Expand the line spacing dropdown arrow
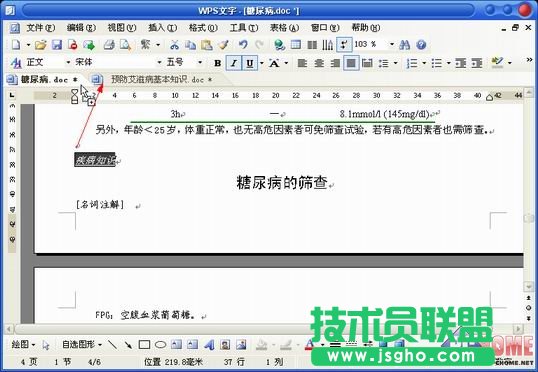Image resolution: width=538 pixels, height=372 pixels. click(x=396, y=63)
